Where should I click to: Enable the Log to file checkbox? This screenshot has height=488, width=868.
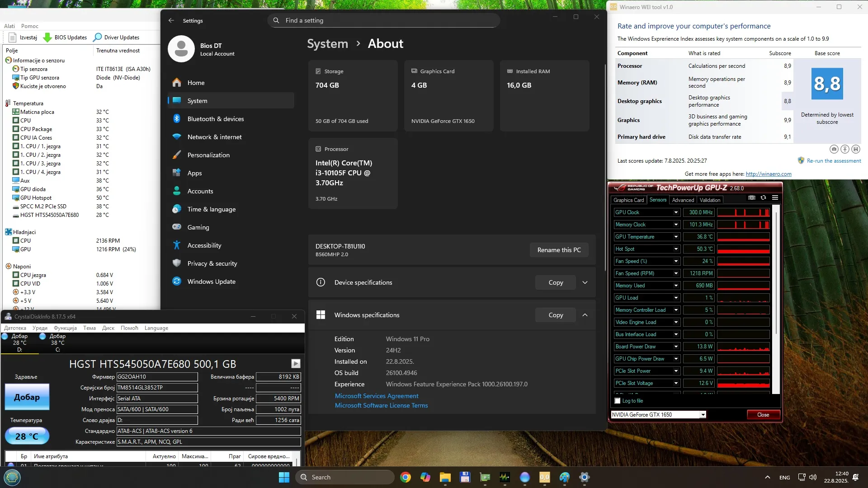(618, 401)
